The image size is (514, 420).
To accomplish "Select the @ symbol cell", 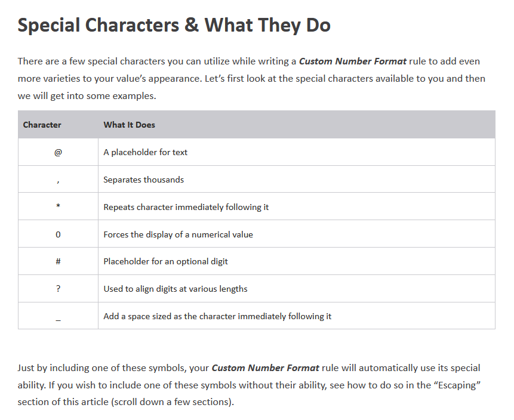I will pos(58,152).
